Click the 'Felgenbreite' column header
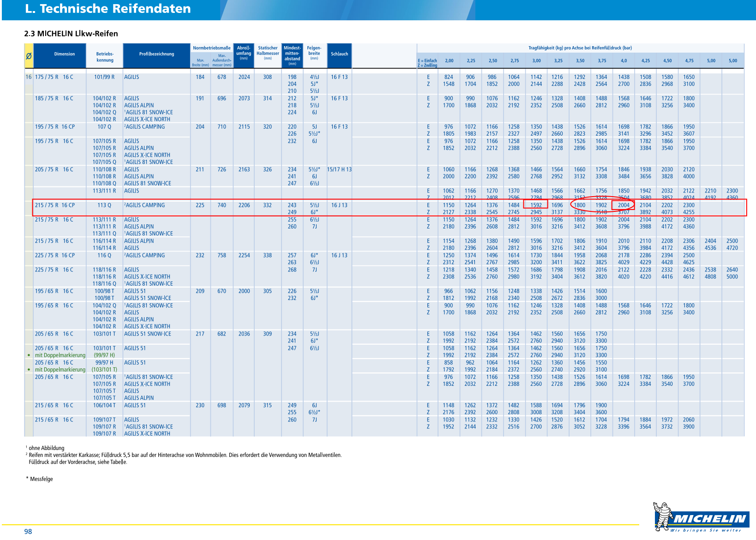Screen dimensions: 756x540 tap(314, 53)
